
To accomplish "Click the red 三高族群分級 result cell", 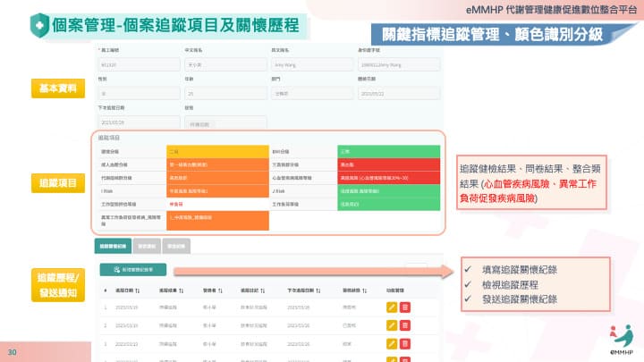I will click(x=389, y=165).
